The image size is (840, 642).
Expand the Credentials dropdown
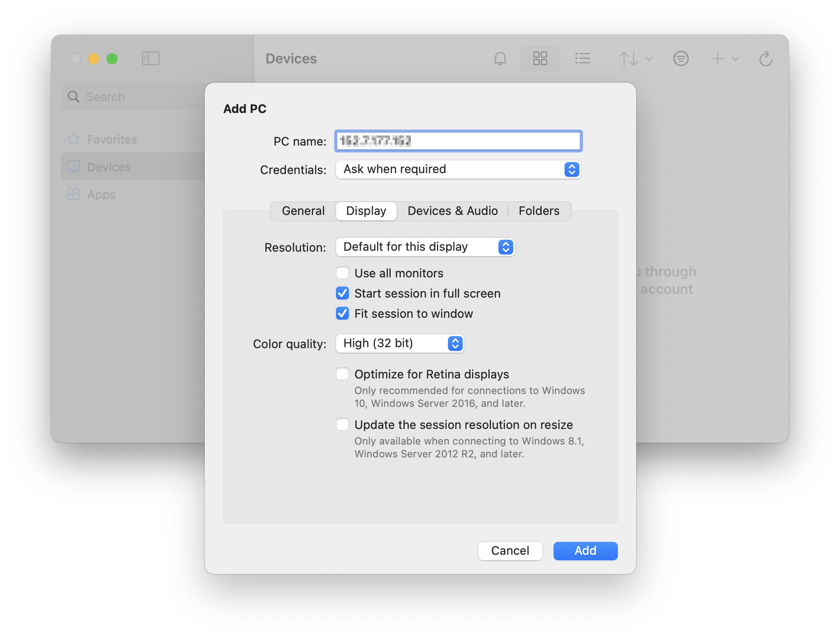pos(458,169)
